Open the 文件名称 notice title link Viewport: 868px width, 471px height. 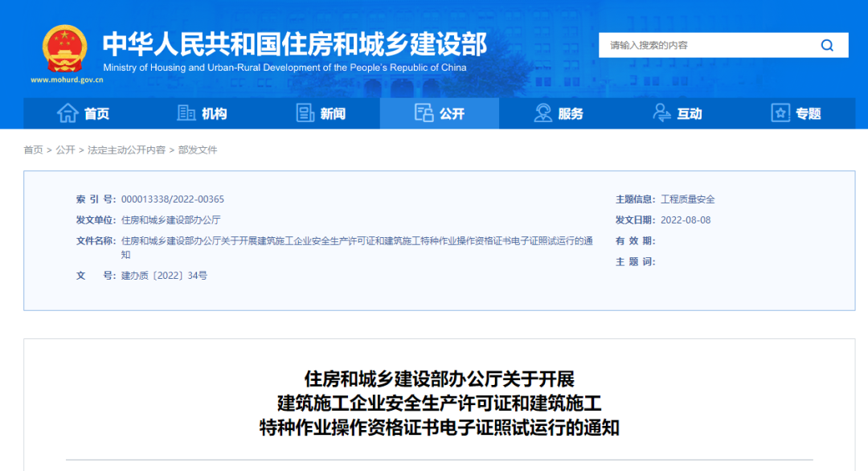click(x=338, y=242)
